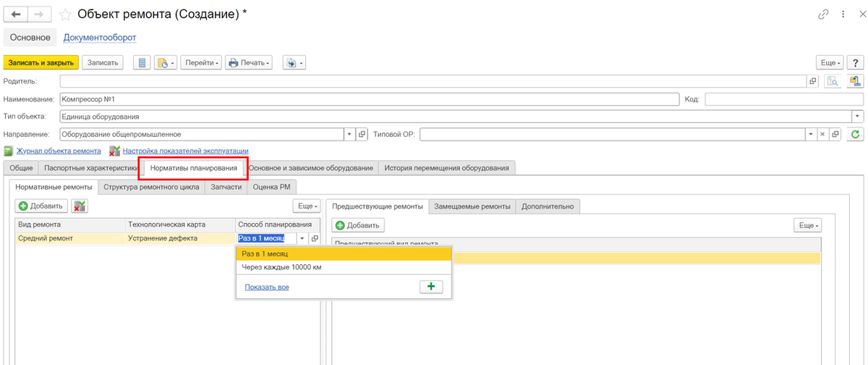
Task: Select the Нормативы планирования tab
Action: tap(194, 168)
